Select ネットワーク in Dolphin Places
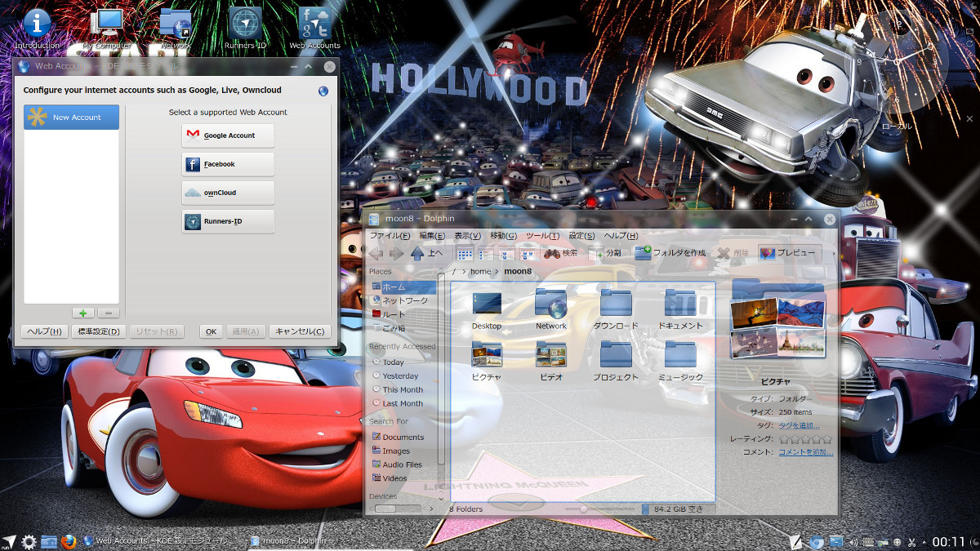 (x=402, y=300)
